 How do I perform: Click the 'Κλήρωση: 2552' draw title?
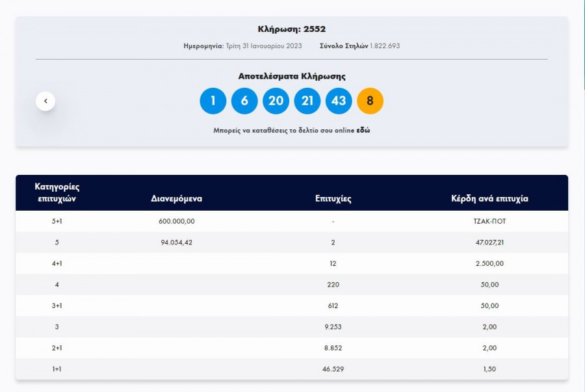292,29
